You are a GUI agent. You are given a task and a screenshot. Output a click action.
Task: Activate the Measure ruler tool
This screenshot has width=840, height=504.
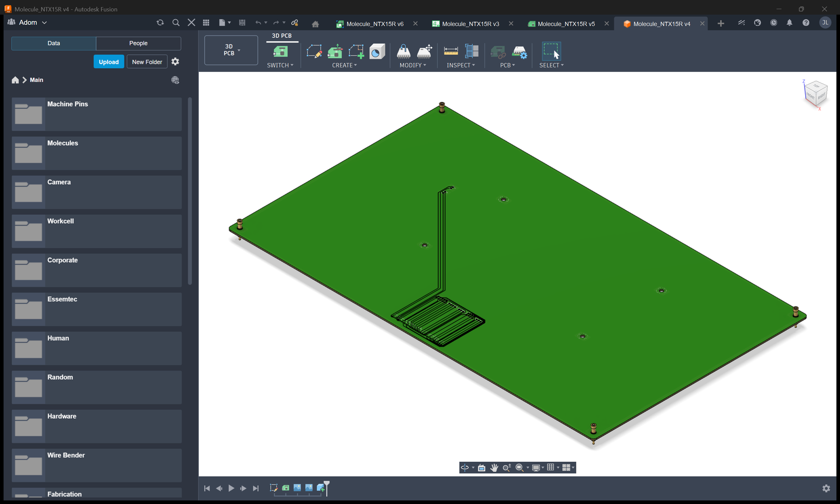pos(451,51)
